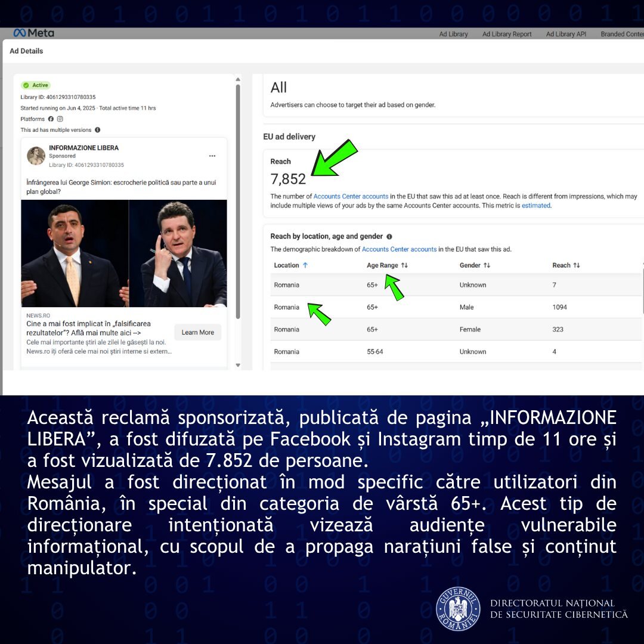Select the Facebook platform icon under Platforms
Image resolution: width=644 pixels, height=644 pixels.
pyautogui.click(x=50, y=119)
